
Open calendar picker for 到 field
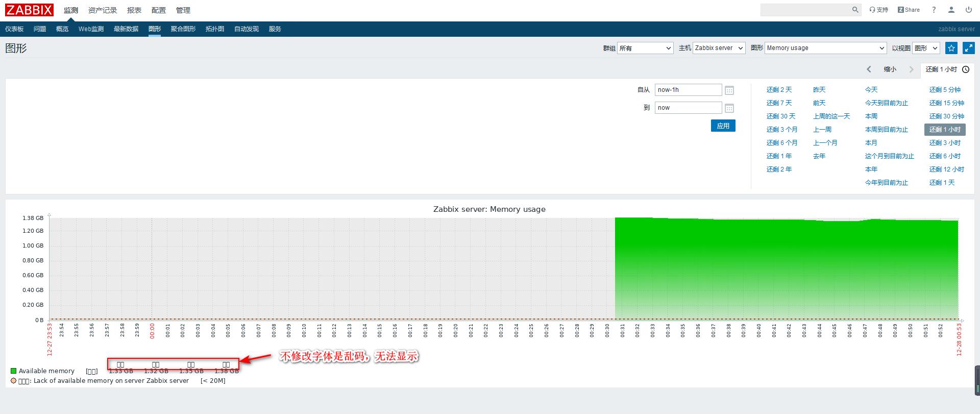tap(729, 108)
